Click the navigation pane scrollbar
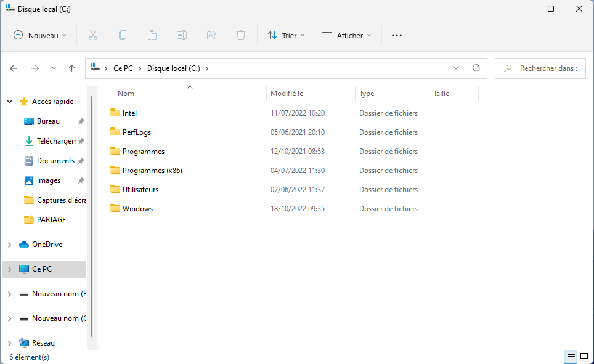 point(92,216)
